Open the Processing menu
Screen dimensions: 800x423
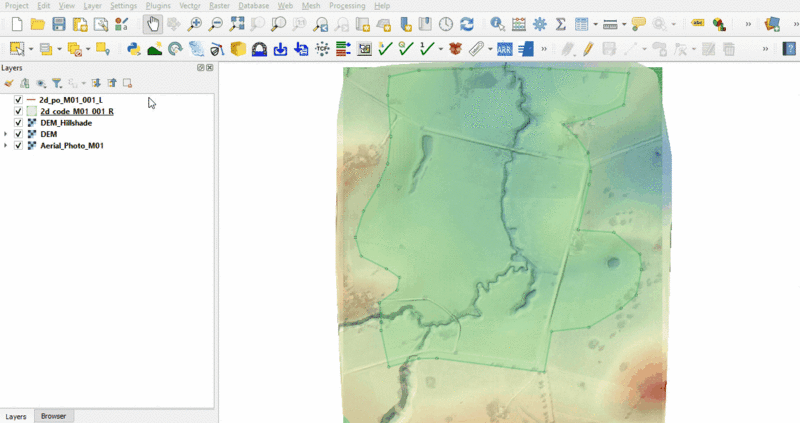[x=347, y=6]
